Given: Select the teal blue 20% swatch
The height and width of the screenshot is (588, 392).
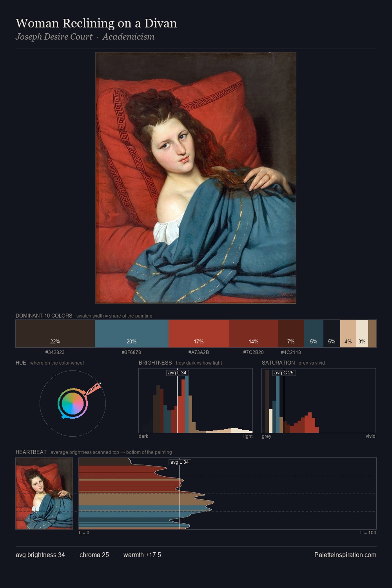Looking at the screenshot, I should pos(132,334).
